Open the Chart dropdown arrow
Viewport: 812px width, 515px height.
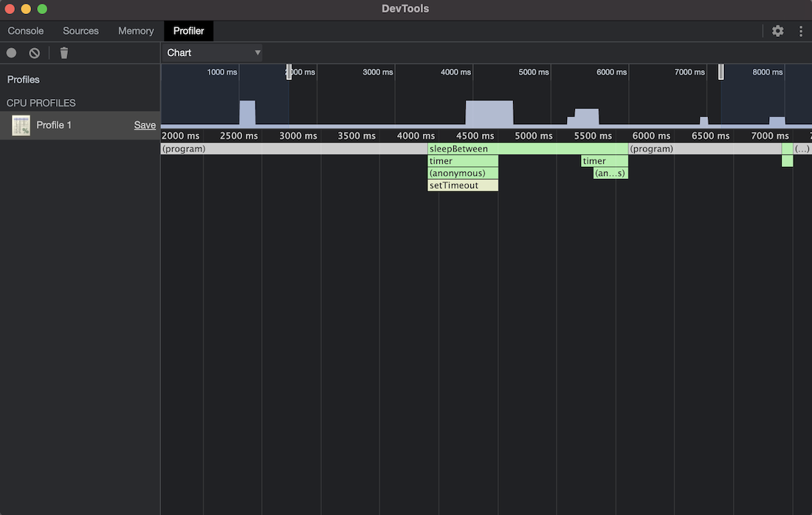258,52
